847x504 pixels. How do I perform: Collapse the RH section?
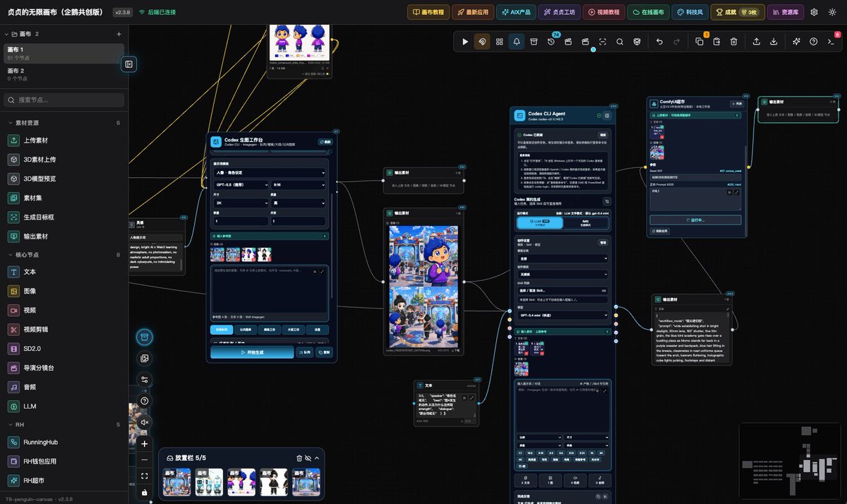click(64, 424)
